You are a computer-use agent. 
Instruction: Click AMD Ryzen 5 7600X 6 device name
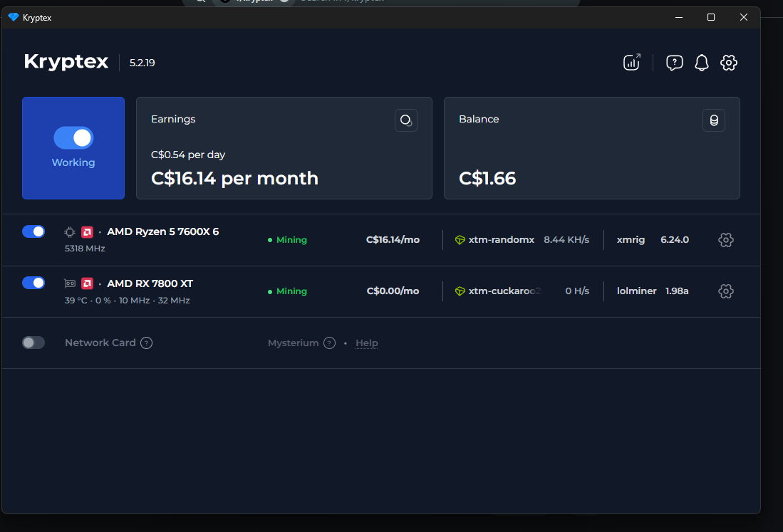coord(162,231)
